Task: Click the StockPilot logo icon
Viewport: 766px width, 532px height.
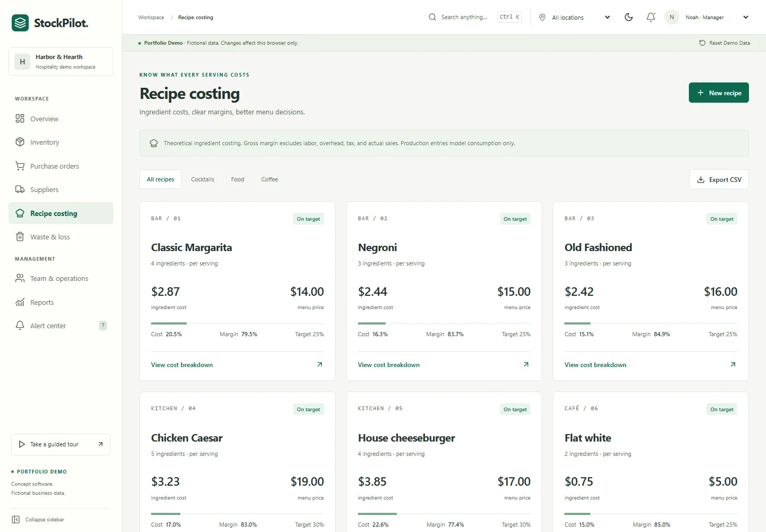Action: 20,23
